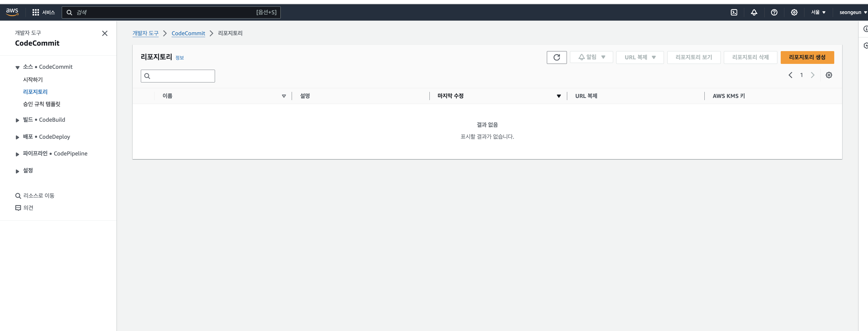
Task: Click 의견 feedback link
Action: click(28, 207)
